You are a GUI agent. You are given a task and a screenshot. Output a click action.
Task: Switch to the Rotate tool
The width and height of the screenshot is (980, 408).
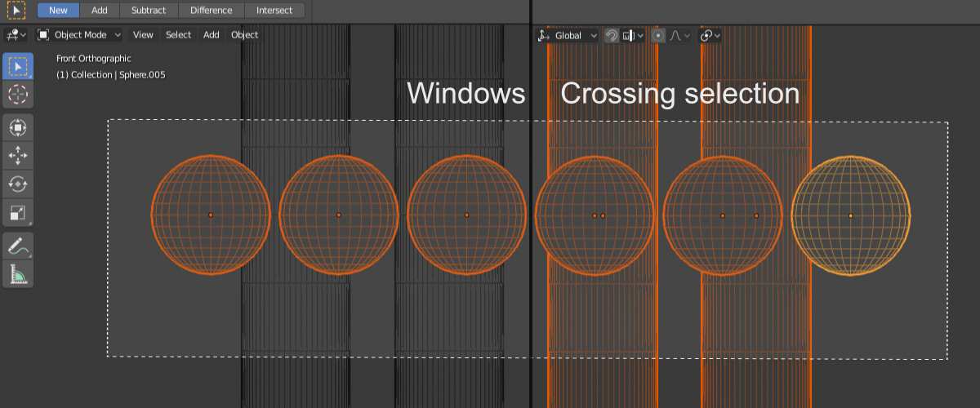[x=18, y=184]
